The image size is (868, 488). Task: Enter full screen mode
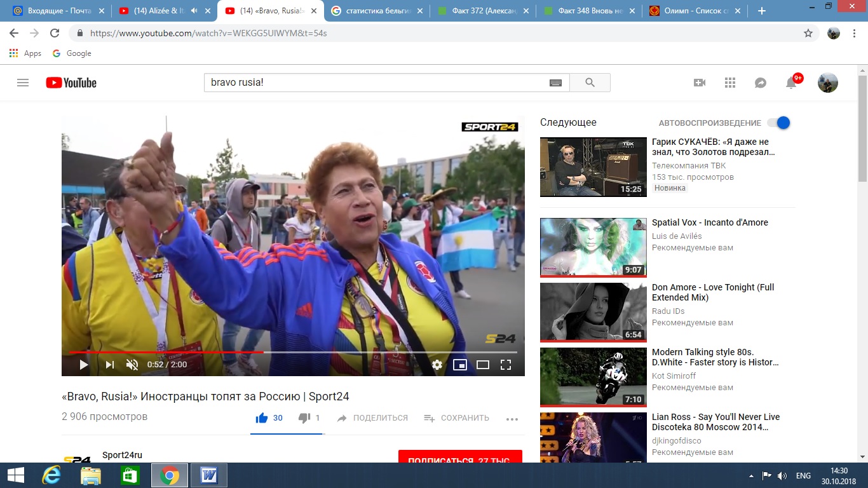tap(506, 365)
